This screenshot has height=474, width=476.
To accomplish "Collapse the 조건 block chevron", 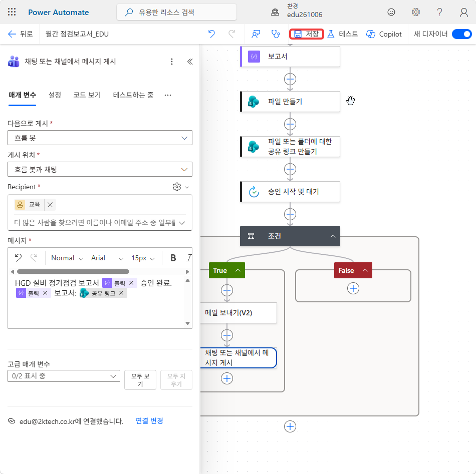I will tap(333, 236).
